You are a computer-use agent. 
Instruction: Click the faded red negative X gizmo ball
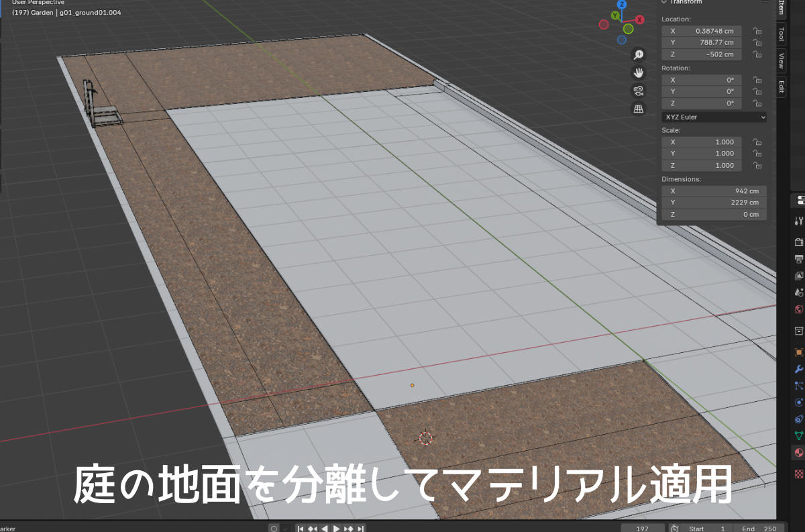coord(604,25)
